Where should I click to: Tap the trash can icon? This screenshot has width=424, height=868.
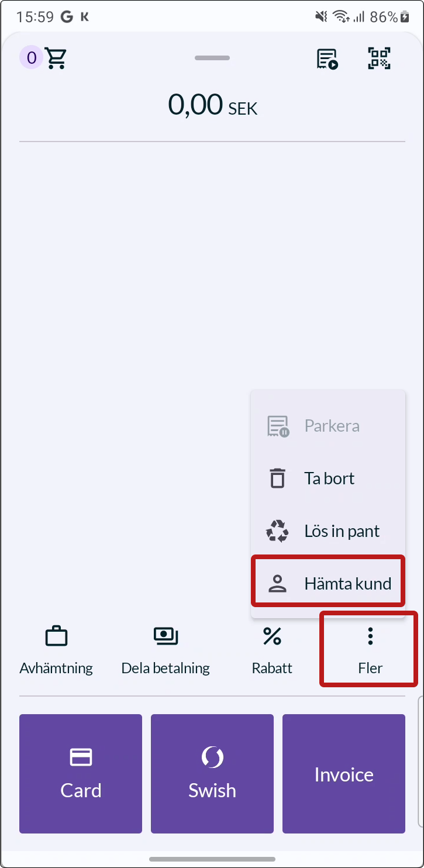[x=278, y=478]
